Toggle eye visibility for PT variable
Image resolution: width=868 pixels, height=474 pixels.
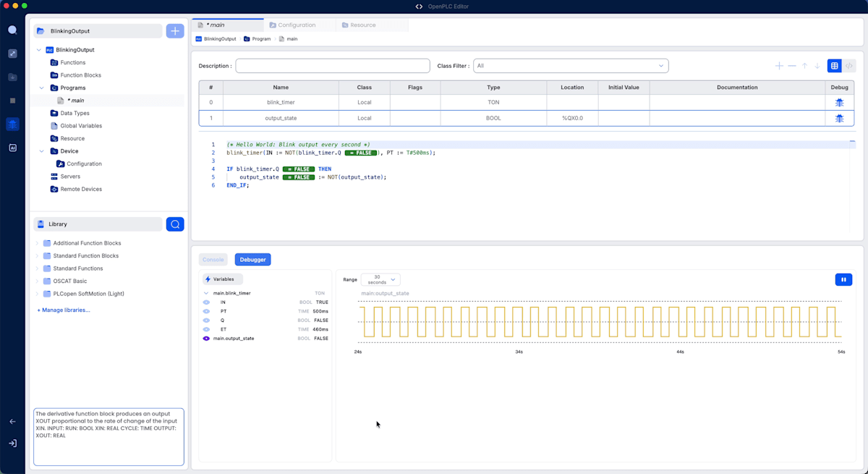206,311
